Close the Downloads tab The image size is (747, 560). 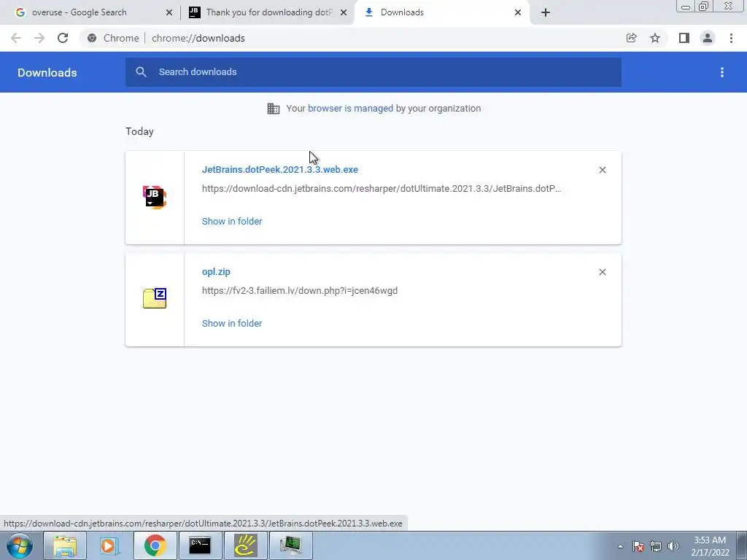click(x=518, y=13)
